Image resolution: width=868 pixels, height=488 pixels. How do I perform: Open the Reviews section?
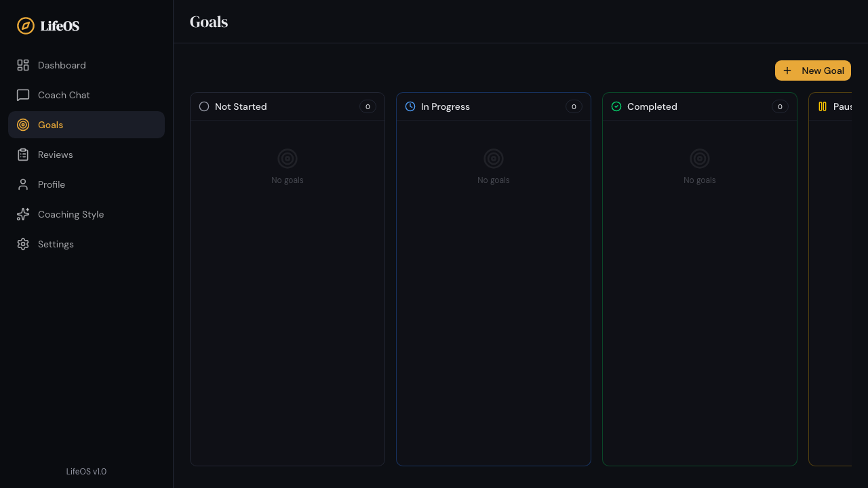86,155
